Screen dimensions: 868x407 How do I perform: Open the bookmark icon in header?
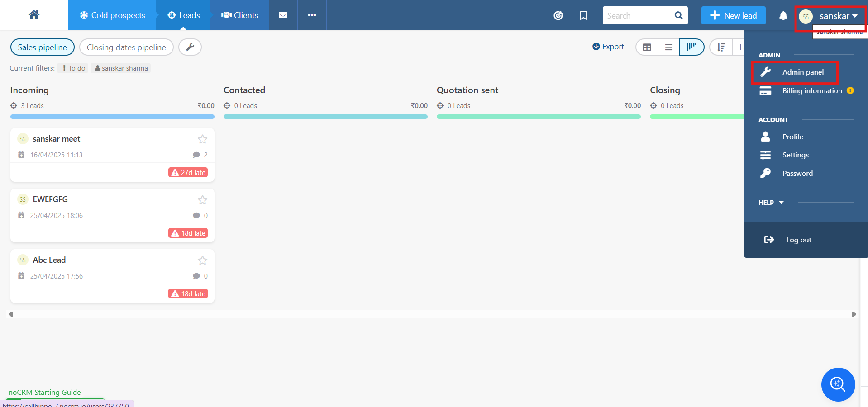coord(583,16)
